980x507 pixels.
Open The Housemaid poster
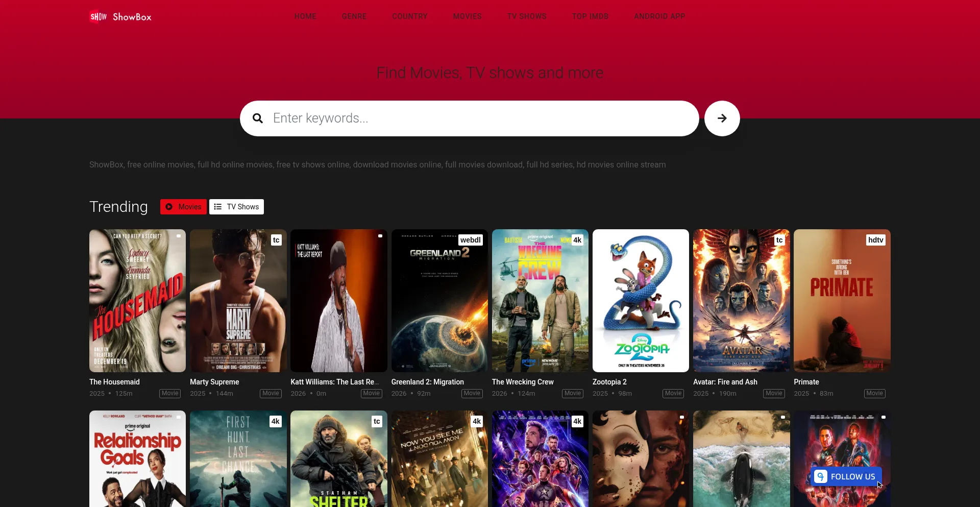click(137, 301)
